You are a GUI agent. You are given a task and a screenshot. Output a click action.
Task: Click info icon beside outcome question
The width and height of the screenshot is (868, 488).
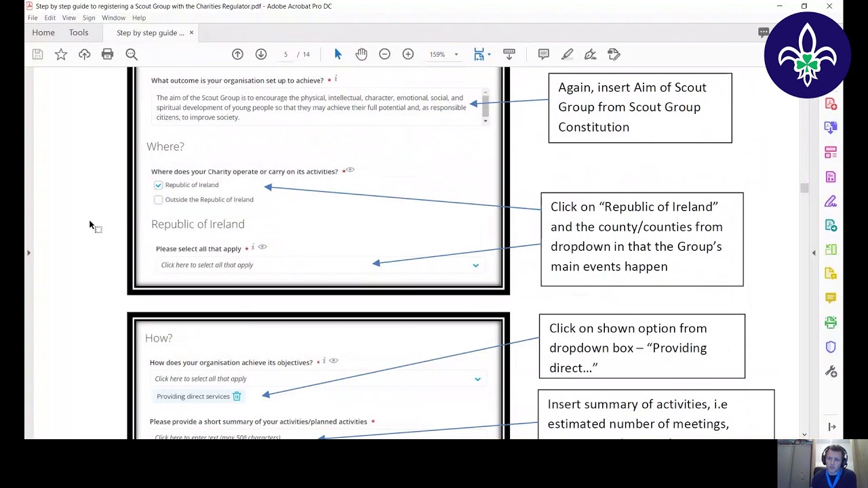click(x=336, y=79)
